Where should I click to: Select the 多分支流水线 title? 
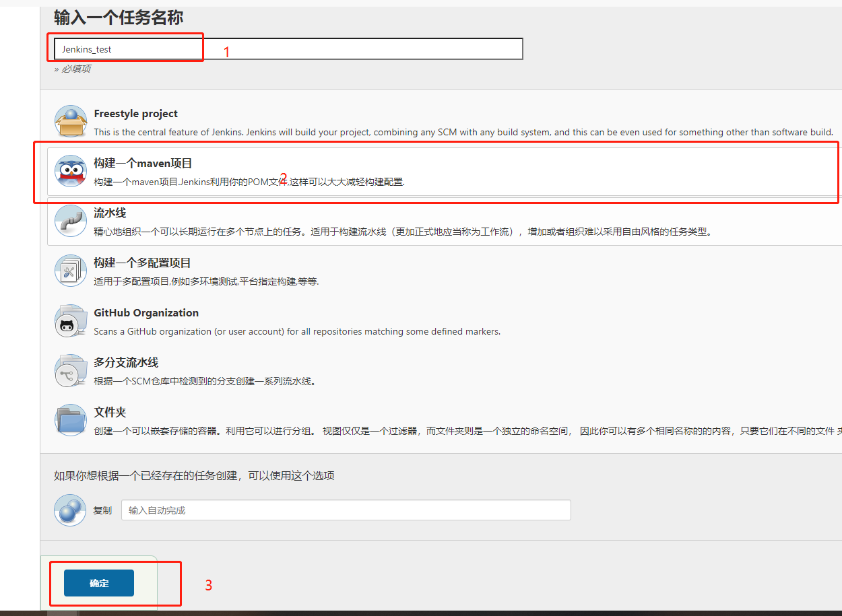[x=126, y=363]
